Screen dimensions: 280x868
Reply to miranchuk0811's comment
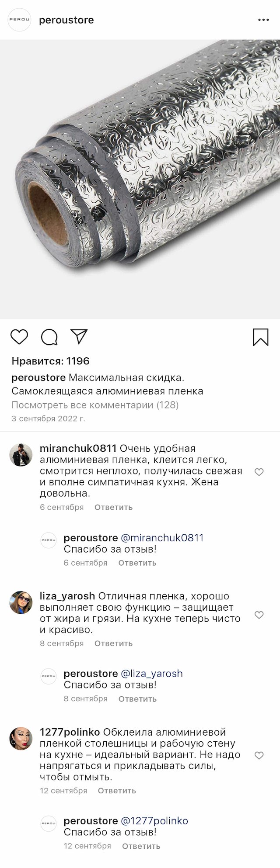(x=113, y=507)
